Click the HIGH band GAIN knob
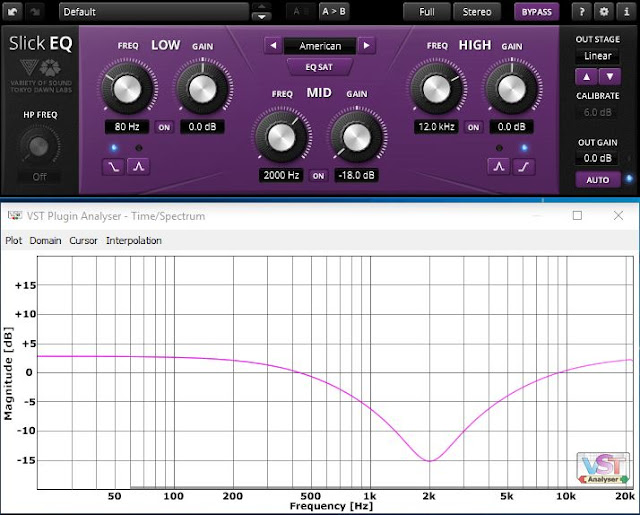The width and height of the screenshot is (640, 515). tap(512, 89)
